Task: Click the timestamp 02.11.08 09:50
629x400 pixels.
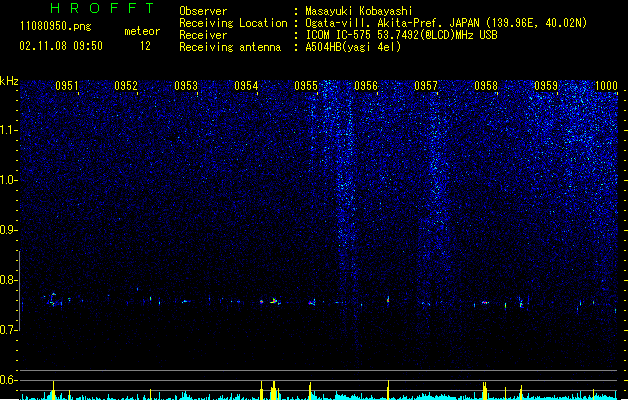Action: (x=61, y=46)
